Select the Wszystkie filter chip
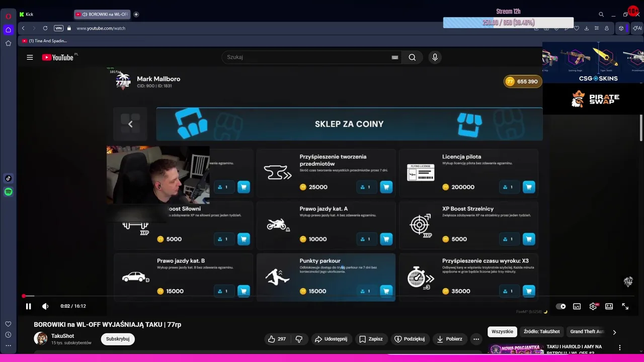Viewport: 644px width, 362px height. point(502,332)
